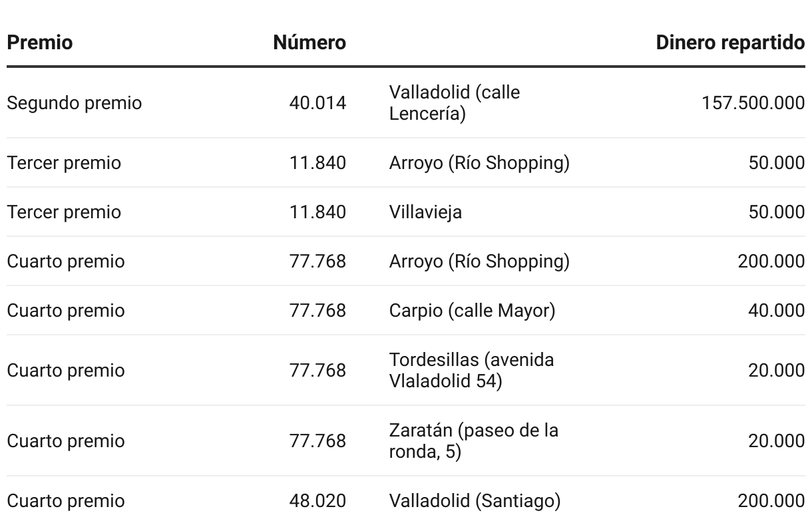Screen dimensions: 812x531
Task: Click the Valladolid (Santiago) cell
Action: point(475,501)
